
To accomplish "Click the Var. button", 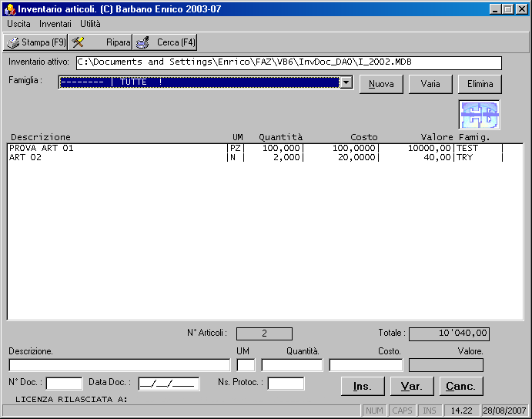I will (x=412, y=386).
